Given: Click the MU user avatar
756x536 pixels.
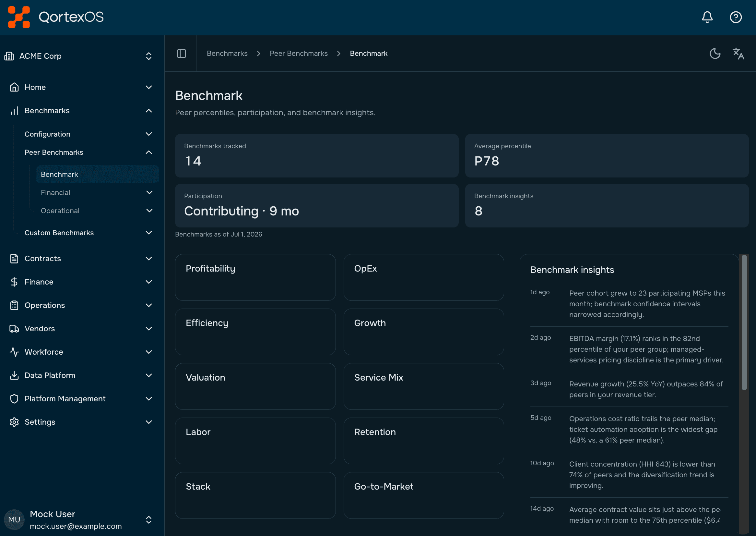Looking at the screenshot, I should (14, 520).
